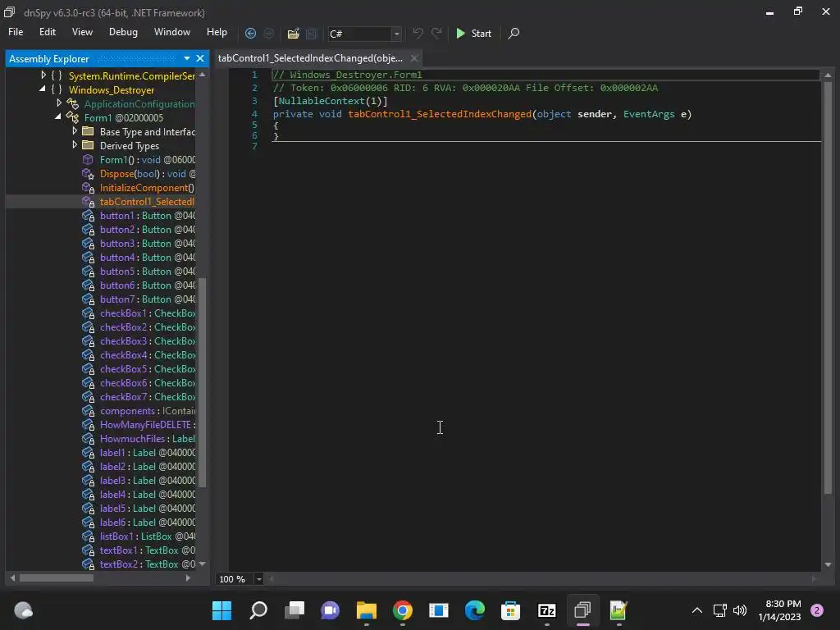
Task: Click the checkBox1 field icon
Action: point(88,313)
